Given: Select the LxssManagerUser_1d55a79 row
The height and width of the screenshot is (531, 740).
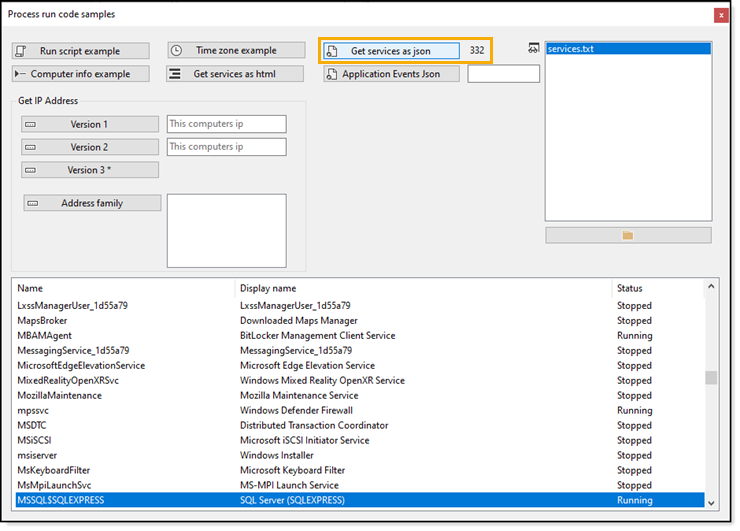Looking at the screenshot, I should [x=360, y=306].
